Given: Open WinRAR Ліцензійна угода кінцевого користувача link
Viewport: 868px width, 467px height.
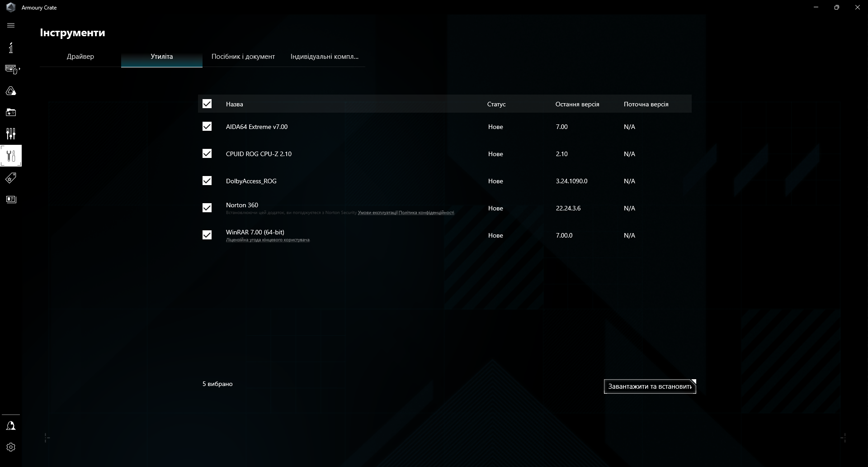Looking at the screenshot, I should [x=268, y=240].
